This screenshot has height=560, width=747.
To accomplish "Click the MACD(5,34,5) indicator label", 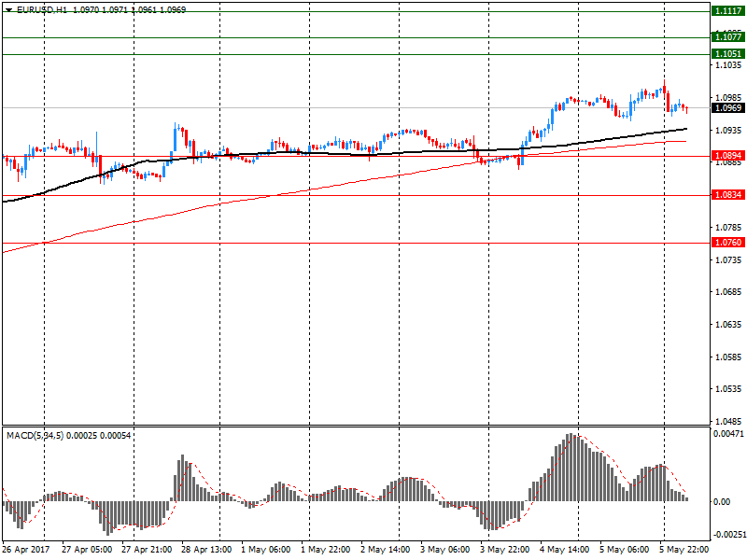I will 35,435.
